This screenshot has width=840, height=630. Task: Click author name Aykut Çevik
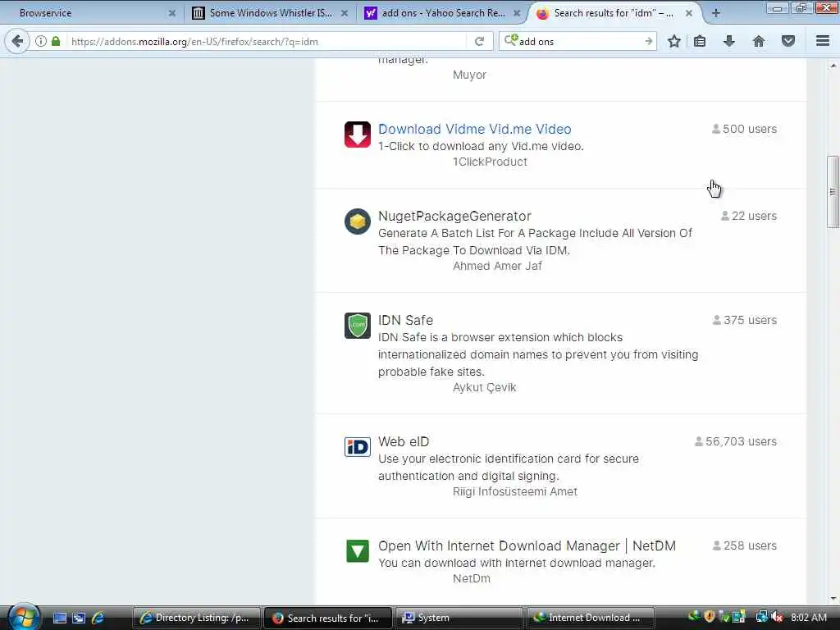(484, 387)
